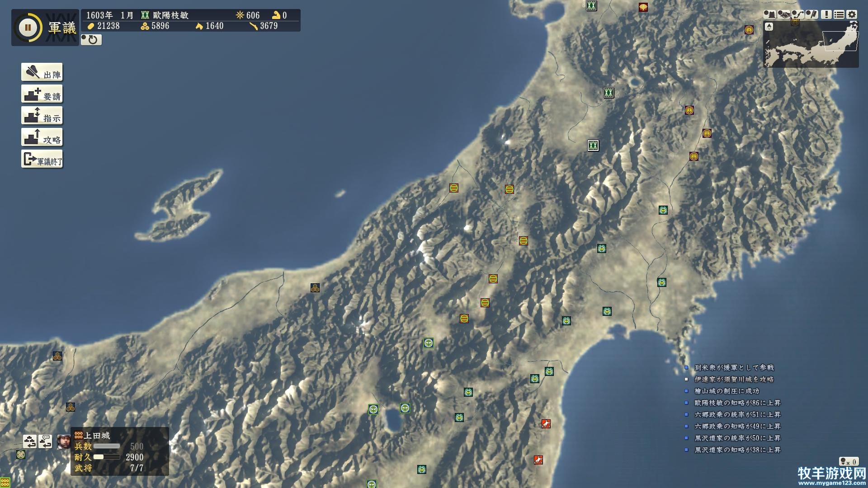Viewport: 868px width, 488px height.
Task: Click the gold amount 21238
Action: tap(108, 26)
